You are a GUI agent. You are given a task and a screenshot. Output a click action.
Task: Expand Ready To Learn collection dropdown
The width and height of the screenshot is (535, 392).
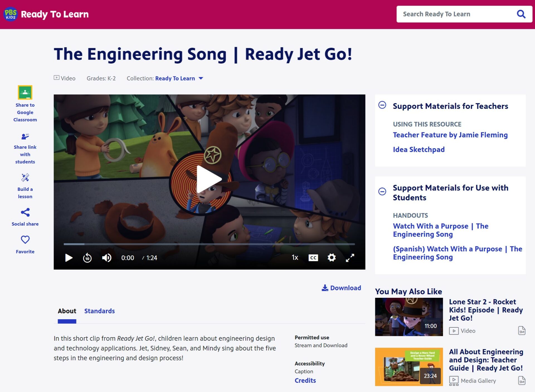pyautogui.click(x=201, y=78)
